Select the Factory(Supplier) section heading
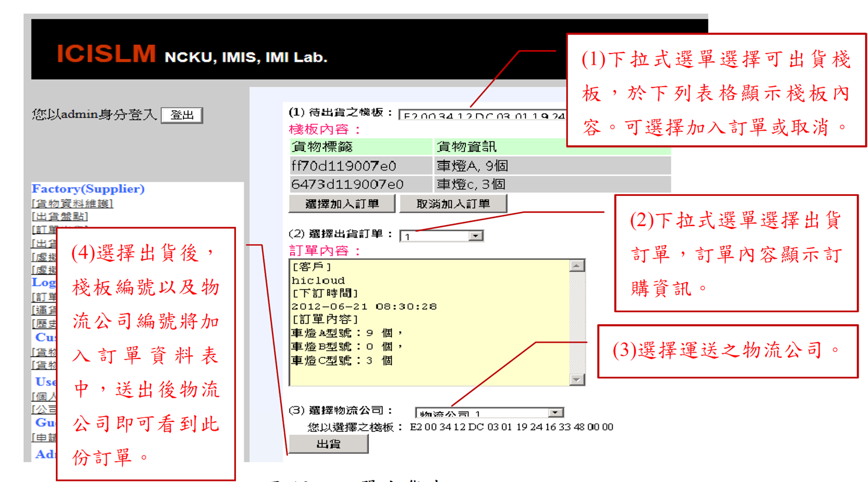The image size is (868, 482). pos(88,189)
